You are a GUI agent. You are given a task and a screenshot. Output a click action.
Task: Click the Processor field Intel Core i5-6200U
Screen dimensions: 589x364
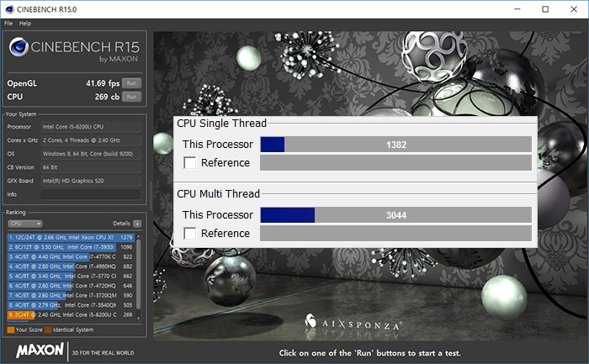[x=91, y=127]
